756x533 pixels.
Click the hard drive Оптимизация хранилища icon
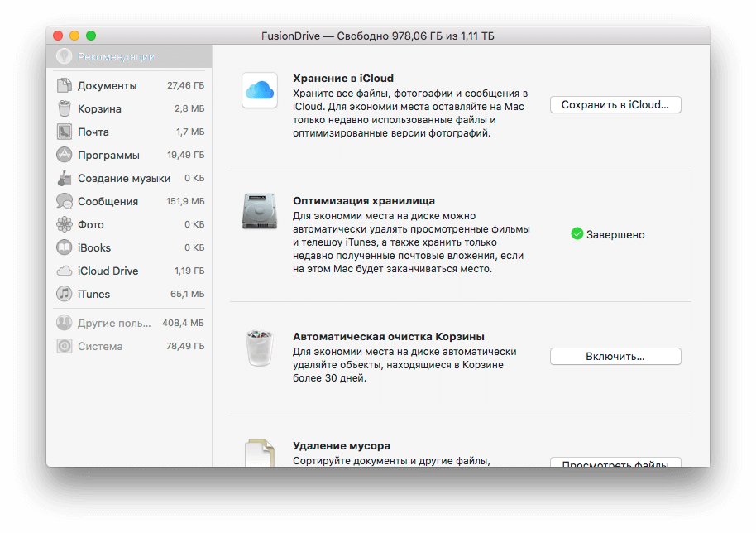259,212
